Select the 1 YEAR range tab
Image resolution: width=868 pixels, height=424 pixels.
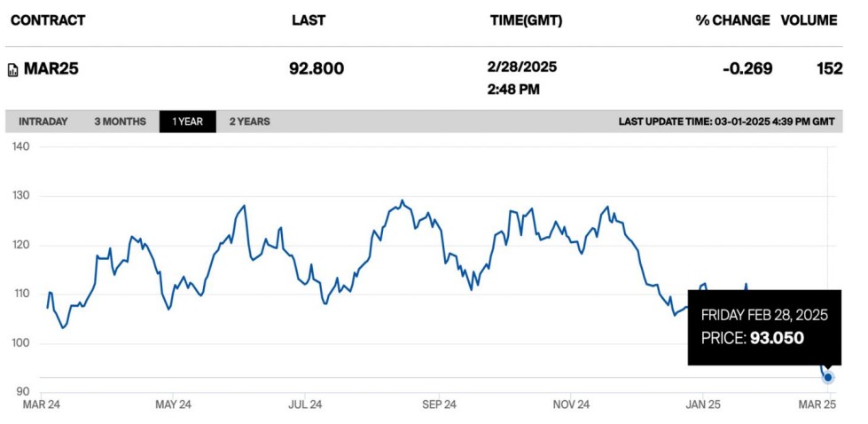click(187, 122)
